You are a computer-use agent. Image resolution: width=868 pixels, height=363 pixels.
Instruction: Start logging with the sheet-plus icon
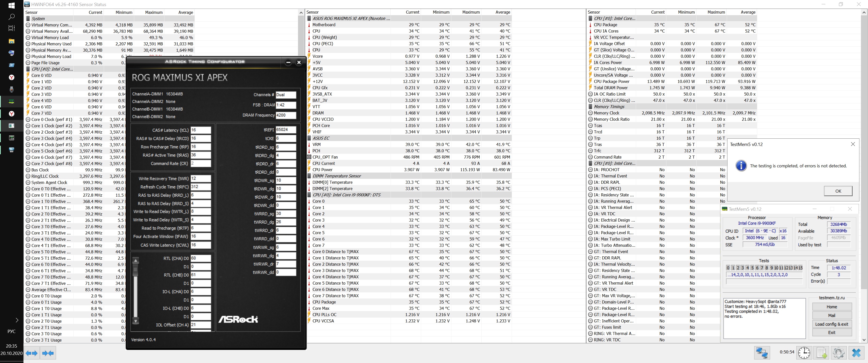tap(821, 353)
